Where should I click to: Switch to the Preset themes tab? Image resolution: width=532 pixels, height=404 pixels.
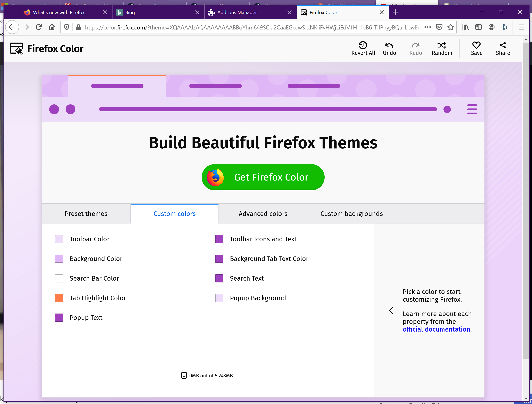coord(86,213)
